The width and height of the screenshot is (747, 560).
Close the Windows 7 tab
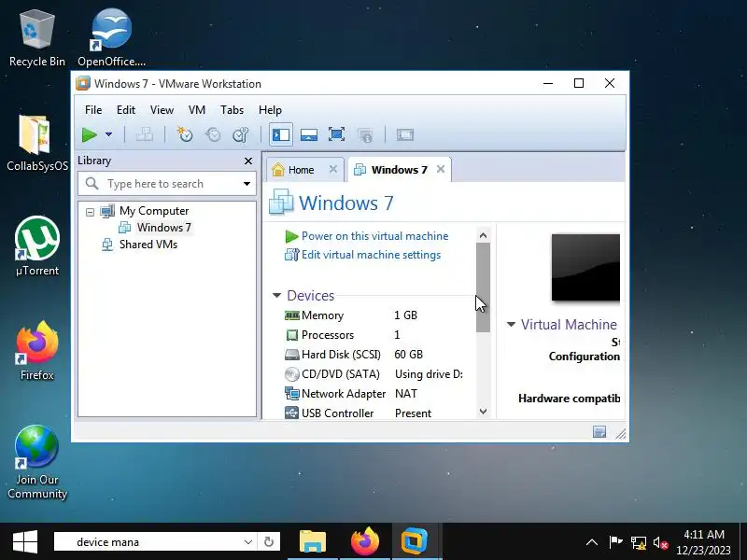(441, 169)
